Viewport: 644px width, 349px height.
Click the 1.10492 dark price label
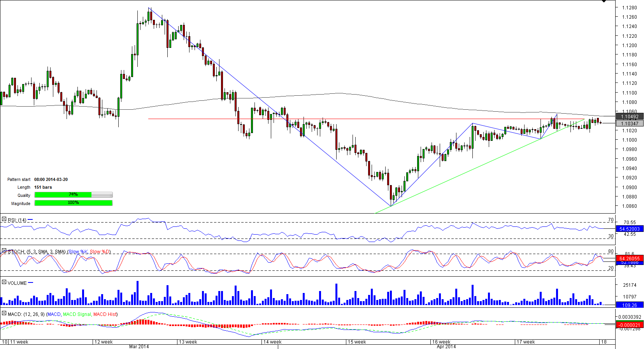(630, 117)
